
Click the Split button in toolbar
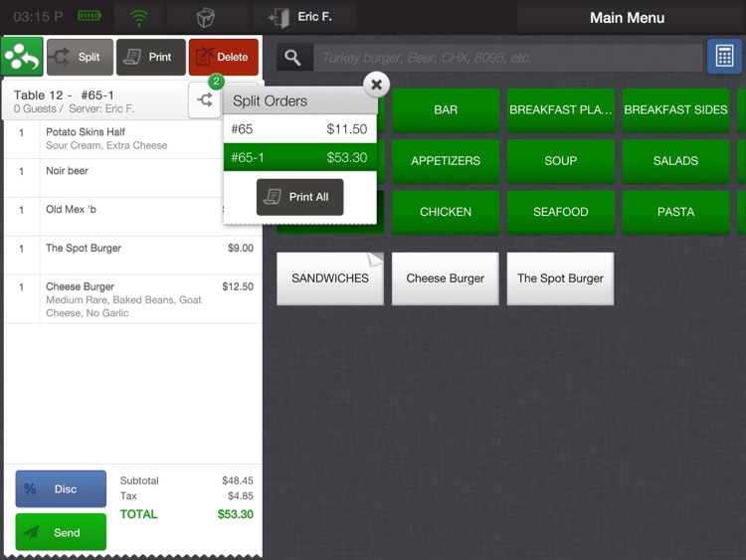coord(80,57)
